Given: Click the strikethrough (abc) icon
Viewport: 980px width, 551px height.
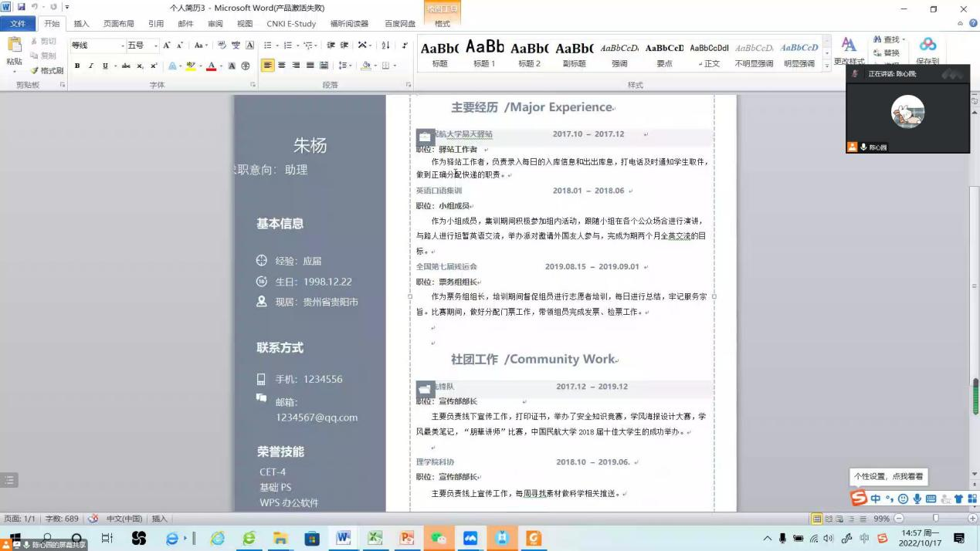Looking at the screenshot, I should [126, 66].
